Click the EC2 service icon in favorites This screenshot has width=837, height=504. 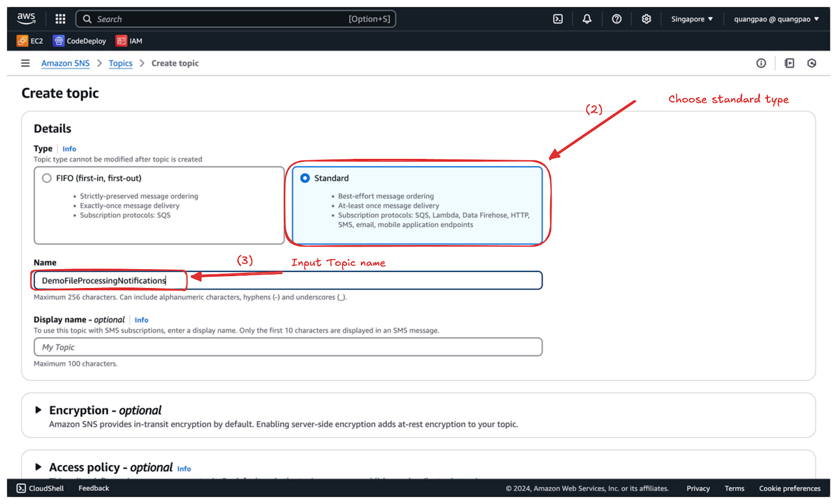22,41
